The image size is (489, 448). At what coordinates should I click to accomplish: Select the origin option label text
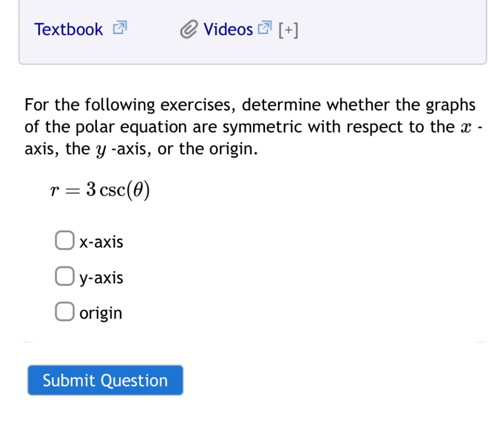(x=101, y=313)
